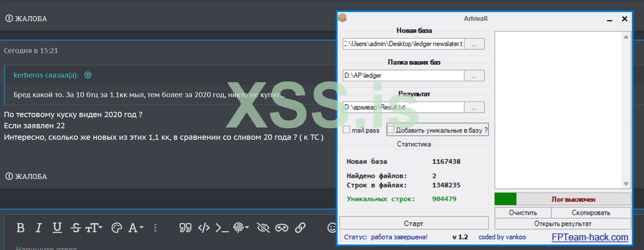The width and height of the screenshot is (644, 250).
Task: Click the v 1.2 version label
Action: 460,237
